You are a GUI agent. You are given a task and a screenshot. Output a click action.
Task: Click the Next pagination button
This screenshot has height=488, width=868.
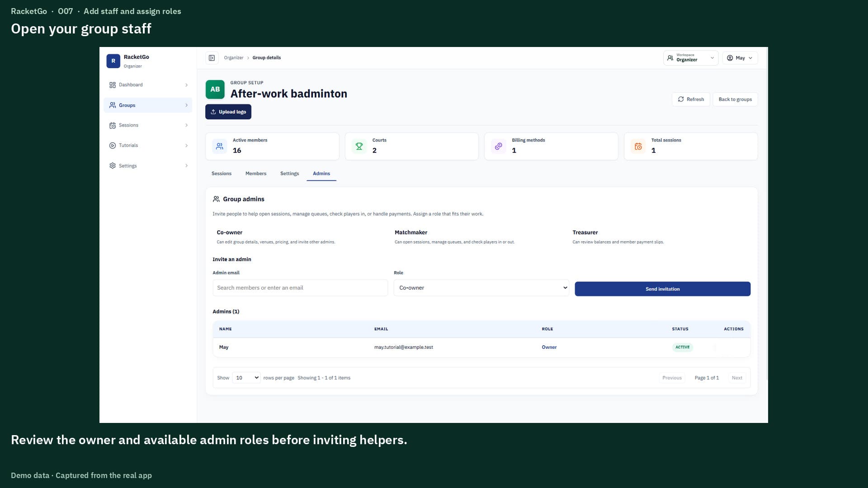click(x=737, y=378)
